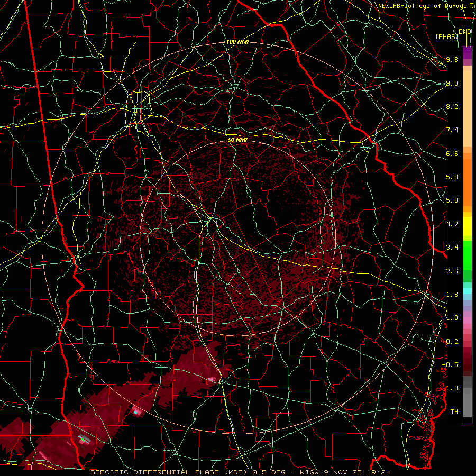Image resolution: width=476 pixels, height=476 pixels.
Task: Click the -1.3 scale value
Action: click(x=450, y=388)
